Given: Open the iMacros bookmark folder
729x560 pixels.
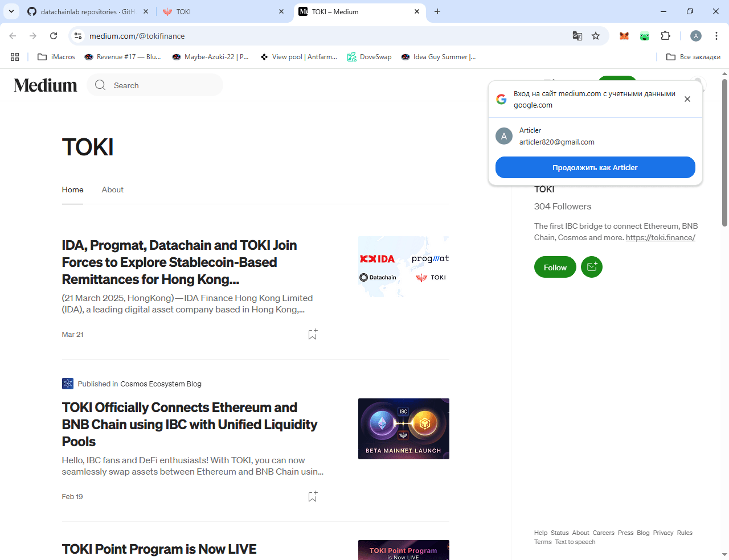Looking at the screenshot, I should point(56,57).
